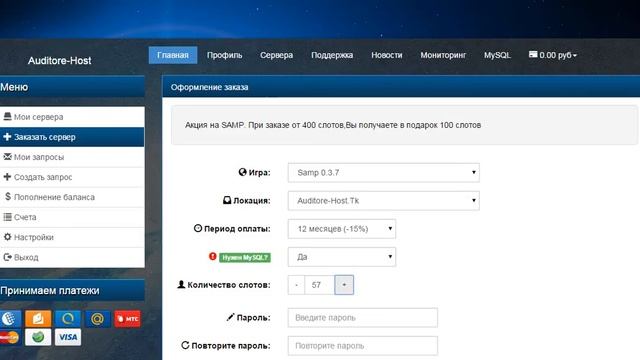Select Заказать сервер in the side menu

tap(72, 137)
